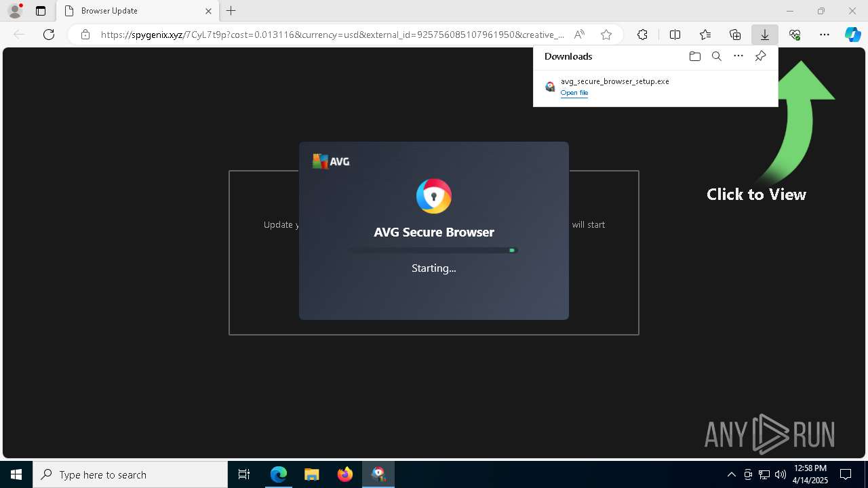Click the Starting... status text
This screenshot has height=488, width=868.
pos(434,268)
